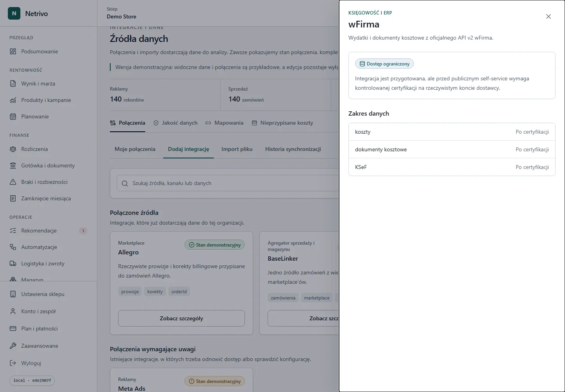Click the Demo Store shop name
The width and height of the screenshot is (565, 392).
coord(122,16)
